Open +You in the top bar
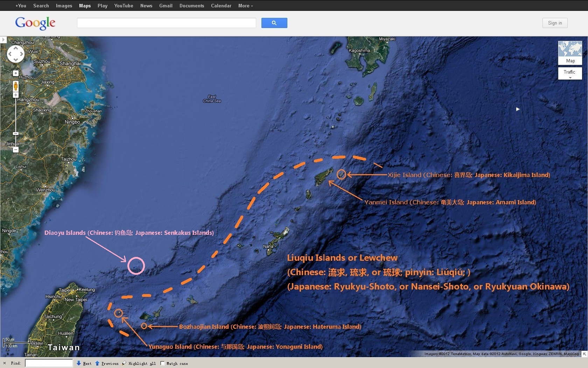 coord(21,6)
